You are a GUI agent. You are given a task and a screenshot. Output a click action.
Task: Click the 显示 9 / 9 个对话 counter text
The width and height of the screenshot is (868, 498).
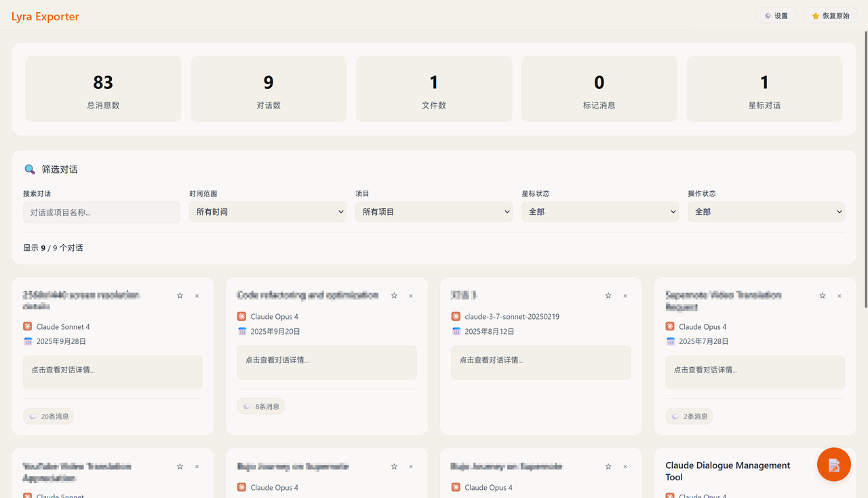pyautogui.click(x=53, y=248)
